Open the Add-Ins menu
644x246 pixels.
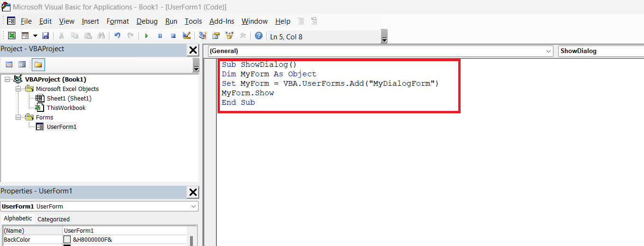pyautogui.click(x=222, y=21)
